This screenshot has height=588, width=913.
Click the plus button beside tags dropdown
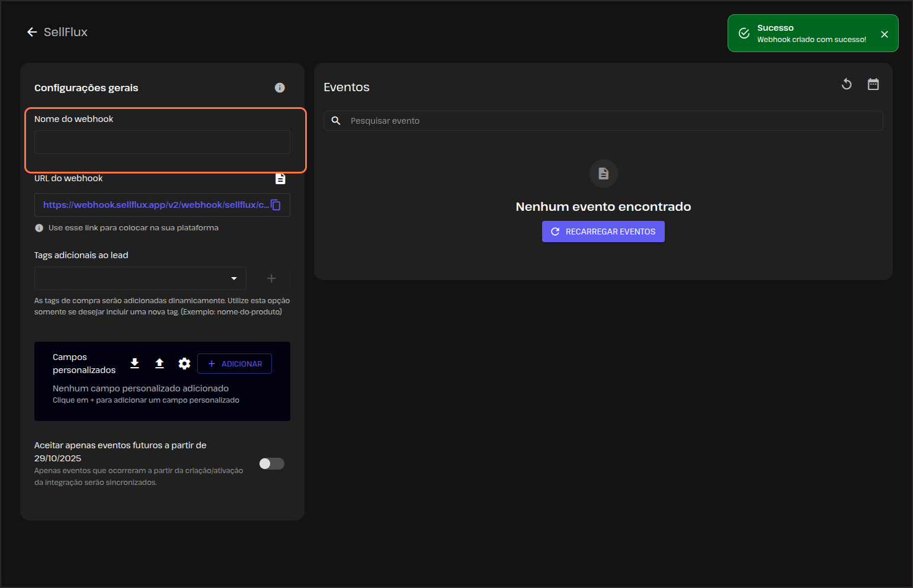(x=271, y=278)
